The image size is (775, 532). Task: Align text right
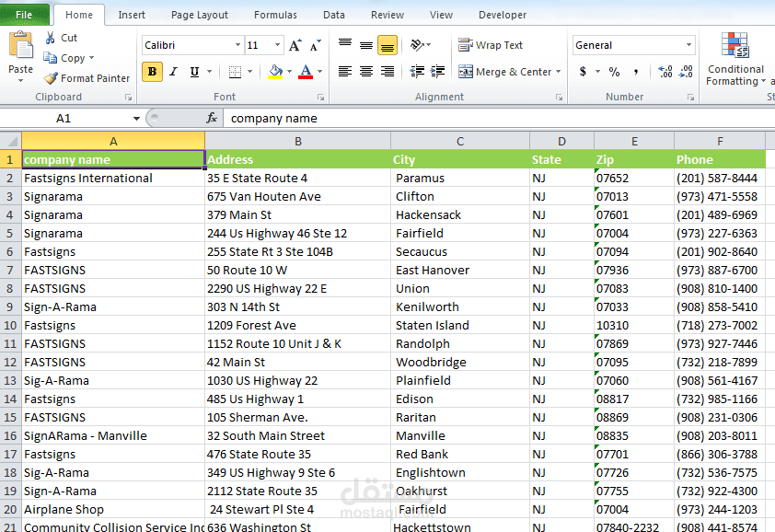[x=387, y=72]
